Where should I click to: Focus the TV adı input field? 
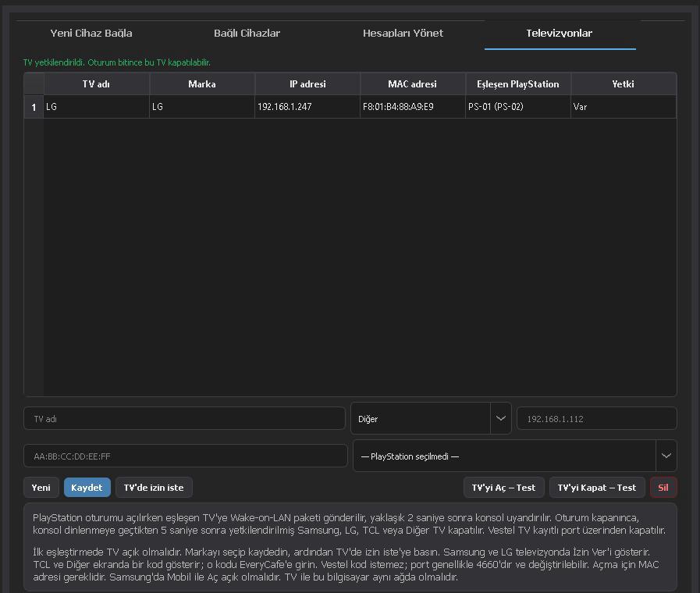tap(184, 418)
